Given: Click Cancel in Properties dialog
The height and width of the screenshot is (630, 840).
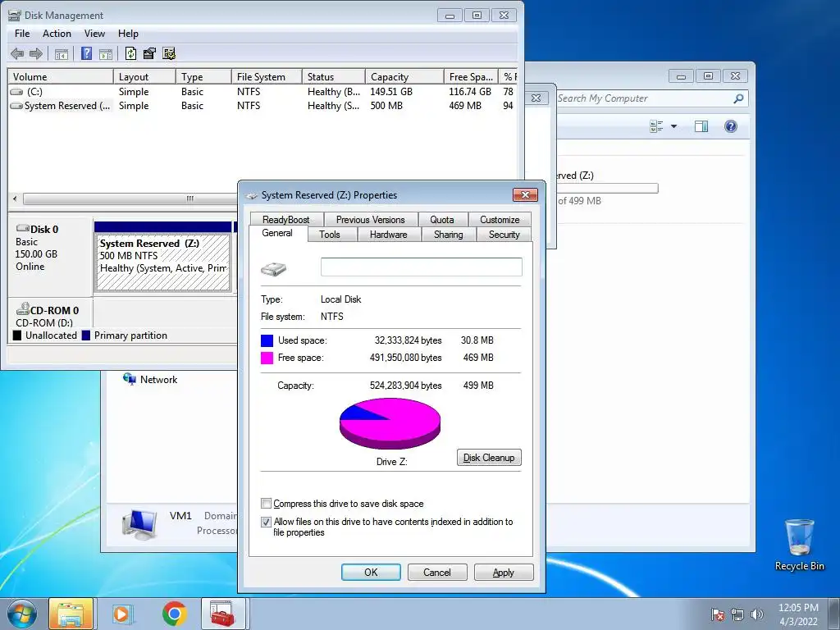Looking at the screenshot, I should click(x=437, y=572).
